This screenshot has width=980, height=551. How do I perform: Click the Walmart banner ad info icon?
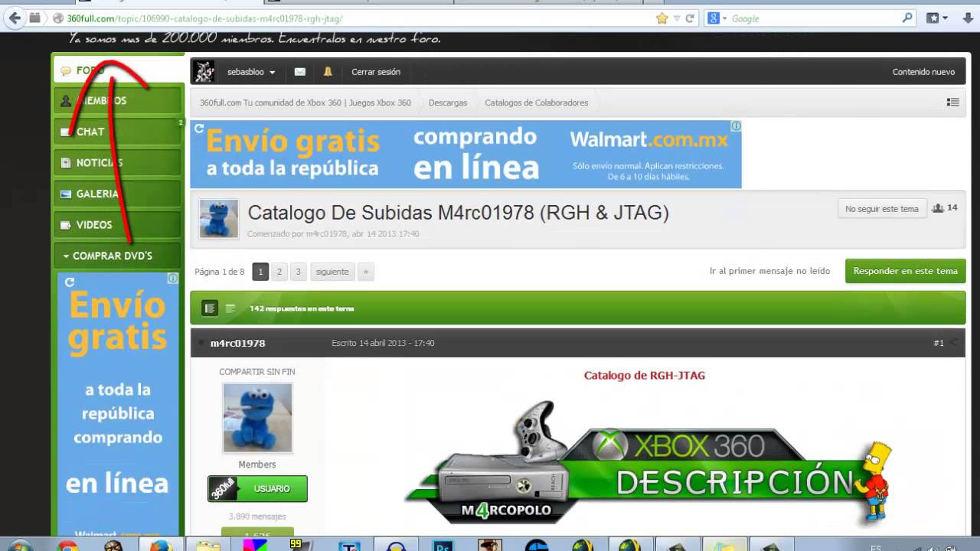coord(736,126)
